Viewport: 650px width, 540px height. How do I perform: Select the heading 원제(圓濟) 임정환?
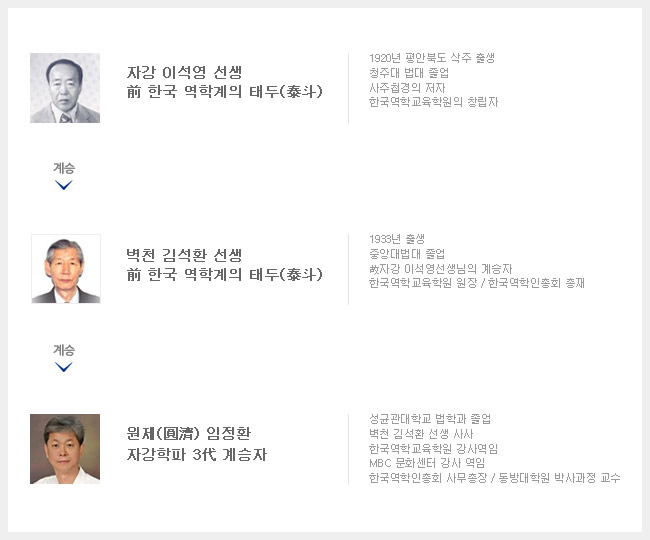click(x=189, y=433)
